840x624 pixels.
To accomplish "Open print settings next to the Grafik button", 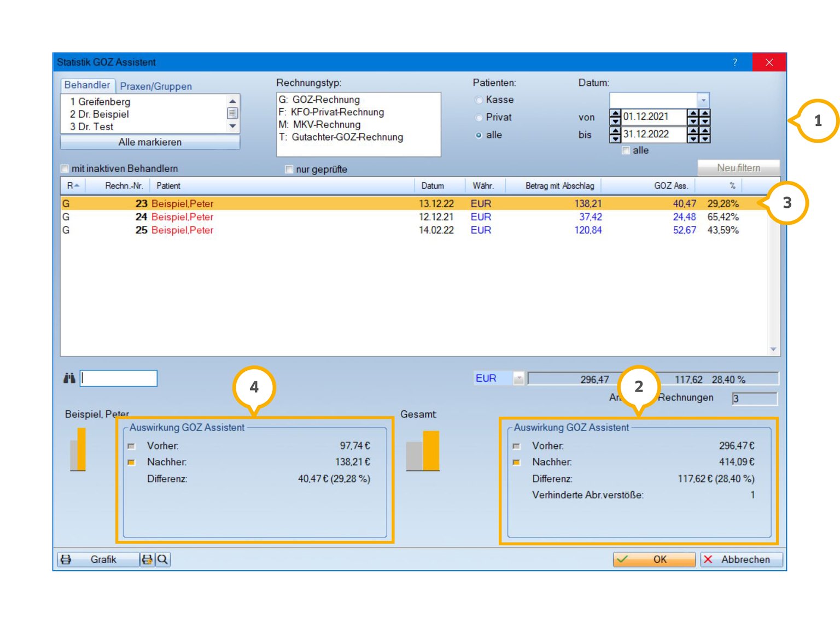I will 147,559.
